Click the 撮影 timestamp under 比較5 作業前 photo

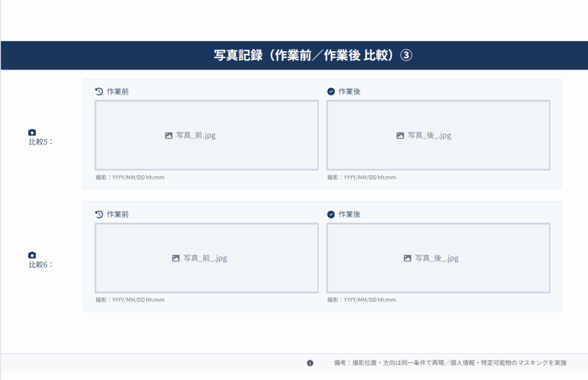pos(130,177)
